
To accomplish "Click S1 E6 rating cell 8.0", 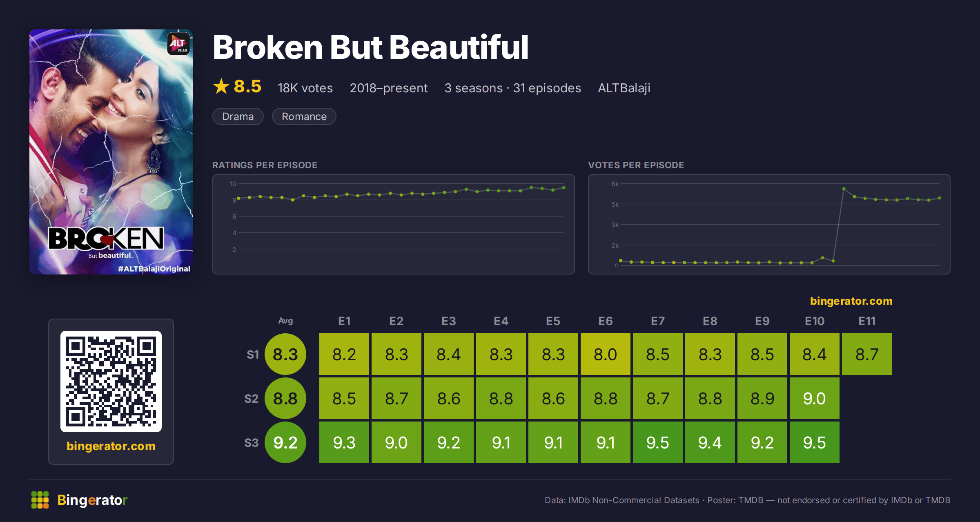I will [x=606, y=354].
